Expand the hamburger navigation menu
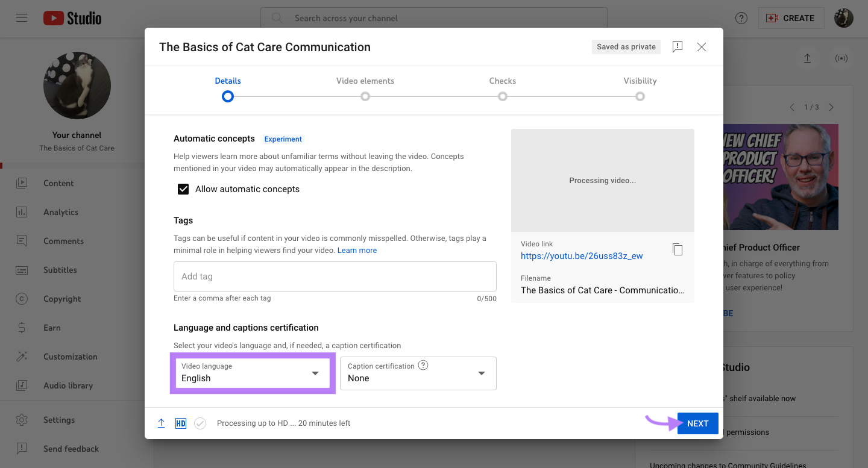 [x=22, y=17]
